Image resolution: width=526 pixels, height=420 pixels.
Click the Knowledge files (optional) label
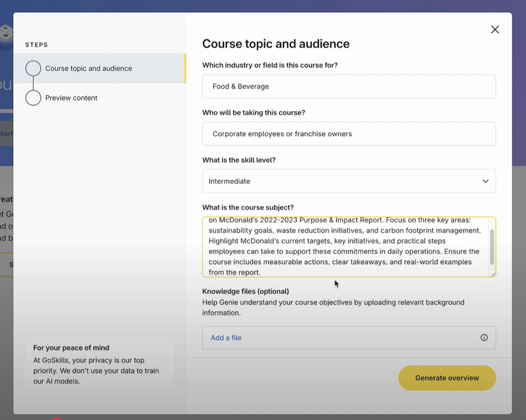pyautogui.click(x=245, y=291)
